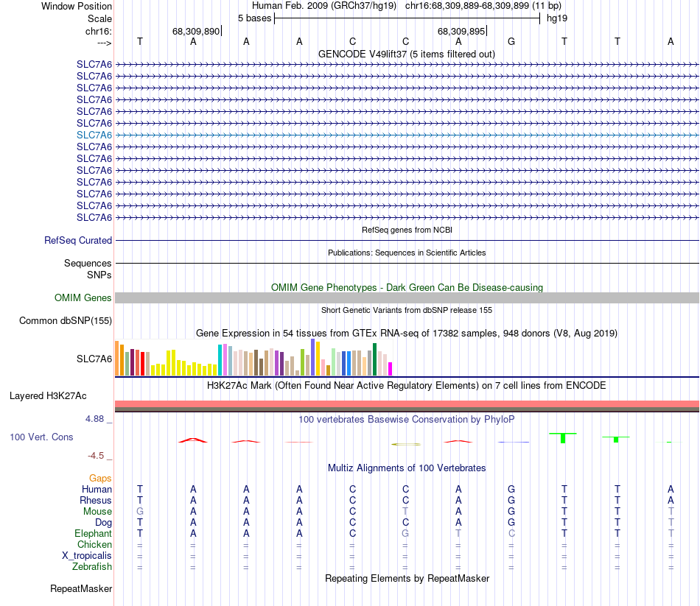Click the GENCODE V49lift37 track title
Screen dimensions: 700x606
coord(407,54)
